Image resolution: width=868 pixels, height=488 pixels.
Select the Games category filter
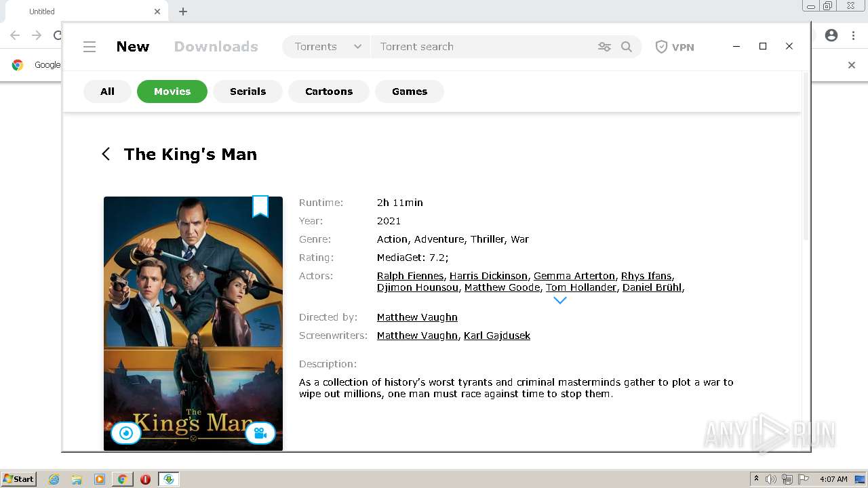410,91
